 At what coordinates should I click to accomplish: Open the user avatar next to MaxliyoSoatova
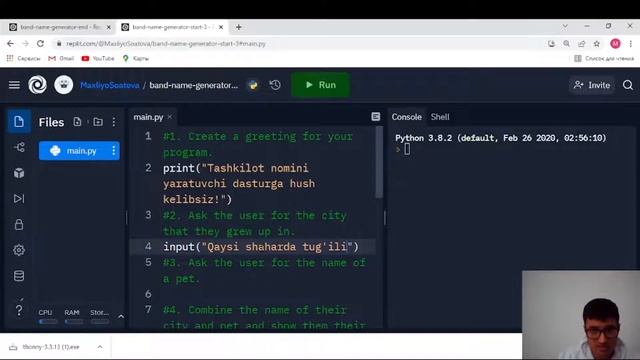(x=64, y=85)
